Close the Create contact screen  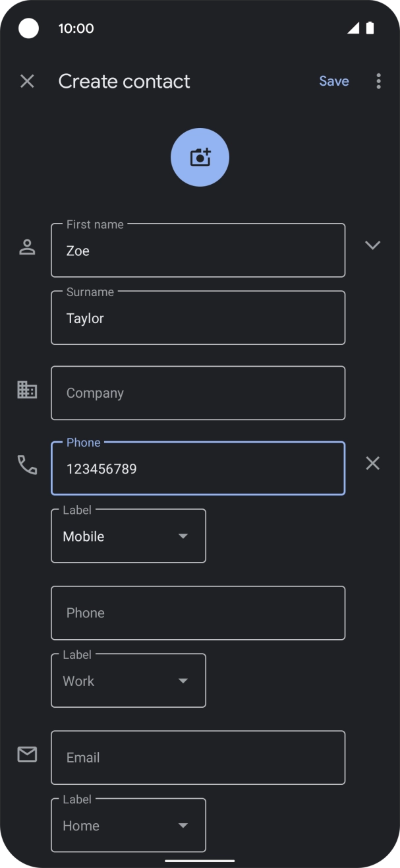(27, 81)
